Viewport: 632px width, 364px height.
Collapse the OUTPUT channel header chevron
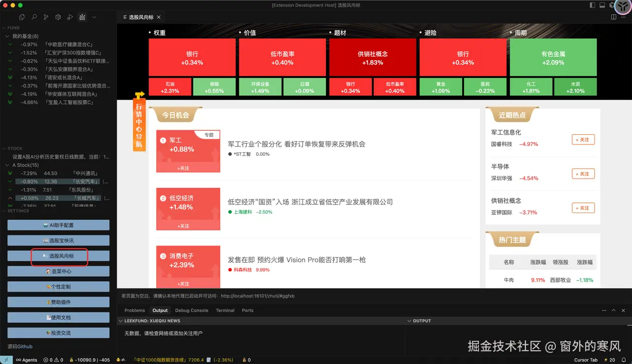click(x=410, y=320)
